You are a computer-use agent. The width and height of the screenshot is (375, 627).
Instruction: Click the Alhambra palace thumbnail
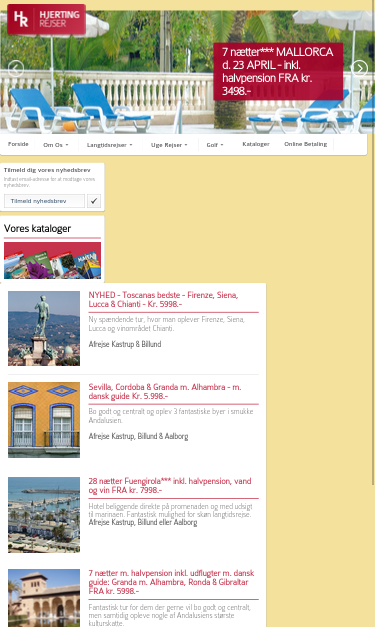point(44,598)
